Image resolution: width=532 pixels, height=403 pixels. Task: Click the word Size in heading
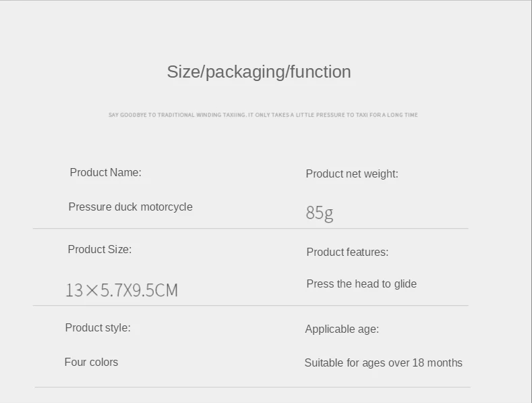point(183,72)
